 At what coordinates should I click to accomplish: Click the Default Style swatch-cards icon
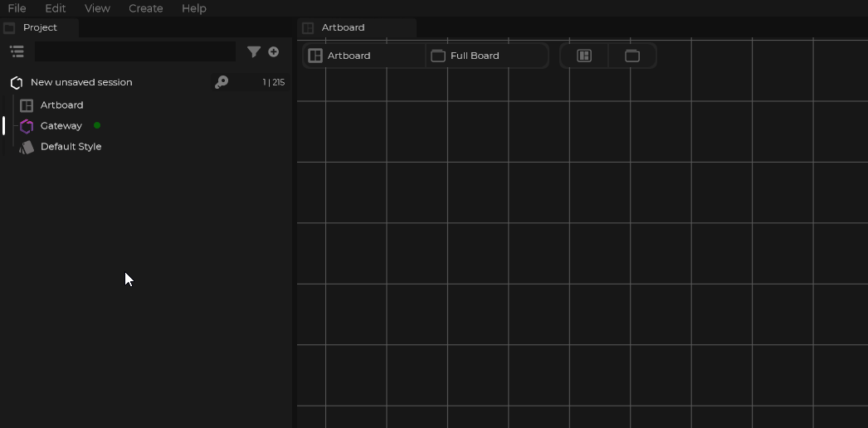coord(27,147)
